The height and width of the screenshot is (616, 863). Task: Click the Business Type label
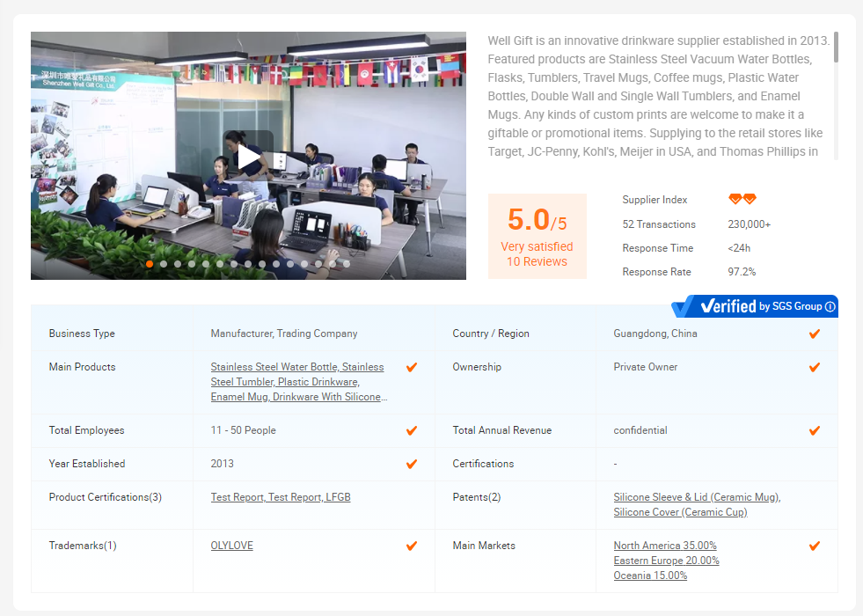[82, 334]
